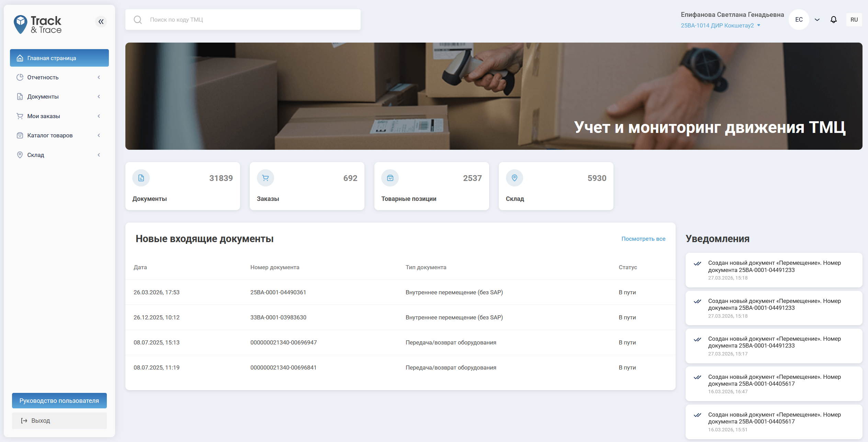This screenshot has width=868, height=442.
Task: Open user menu arrow beside avatar
Action: coord(817,20)
